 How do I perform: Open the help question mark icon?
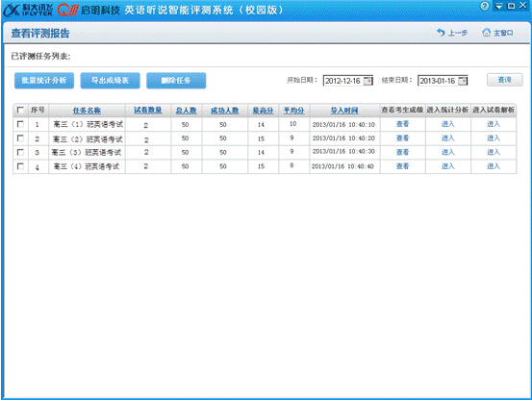tap(485, 6)
